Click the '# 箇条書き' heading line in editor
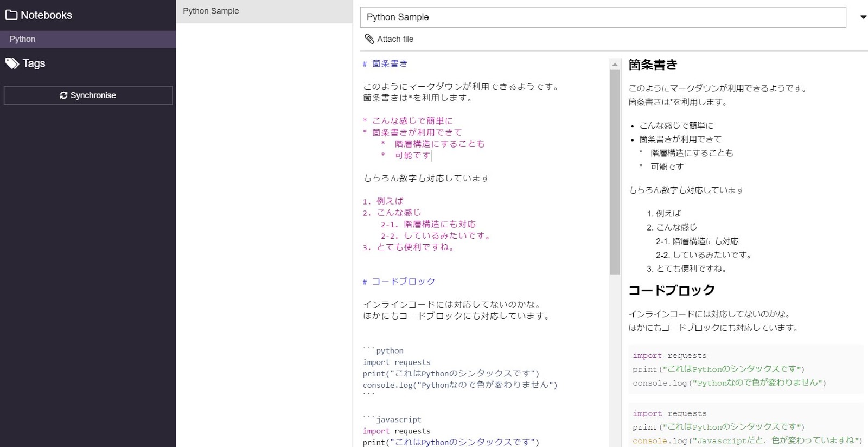The height and width of the screenshot is (447, 868). click(385, 63)
